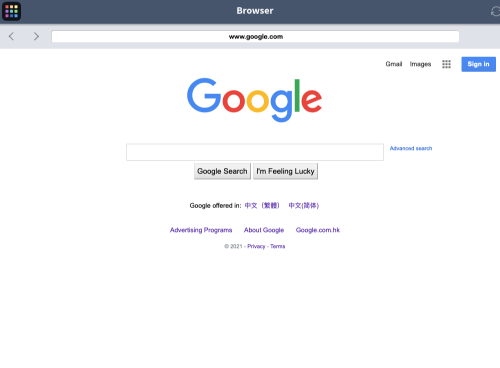Click the blue Sign in button
This screenshot has height=368, width=500.
coord(478,64)
